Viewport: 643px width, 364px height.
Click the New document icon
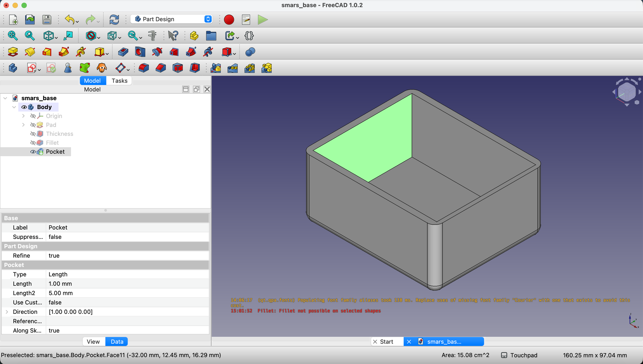(13, 20)
